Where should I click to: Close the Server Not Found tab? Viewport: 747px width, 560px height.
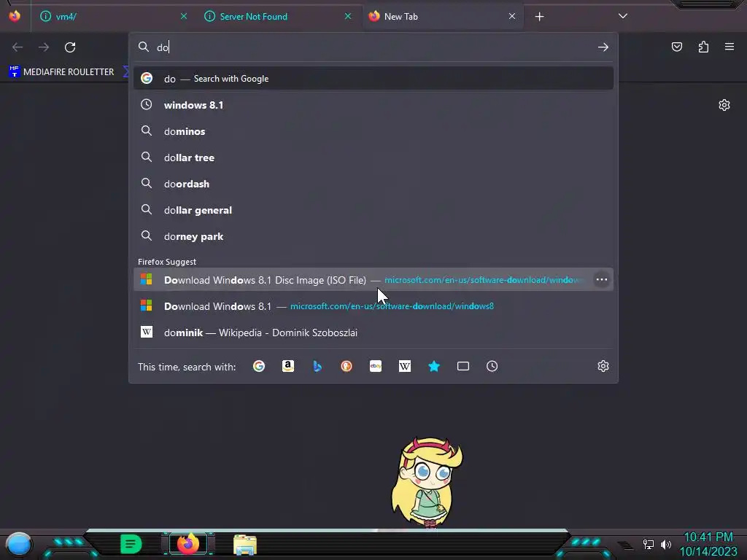348,16
